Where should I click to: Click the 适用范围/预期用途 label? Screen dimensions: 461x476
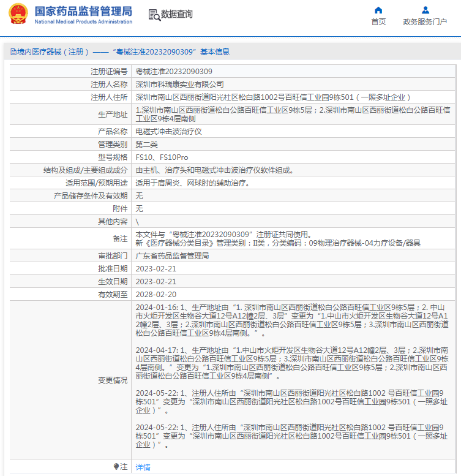pos(97,183)
